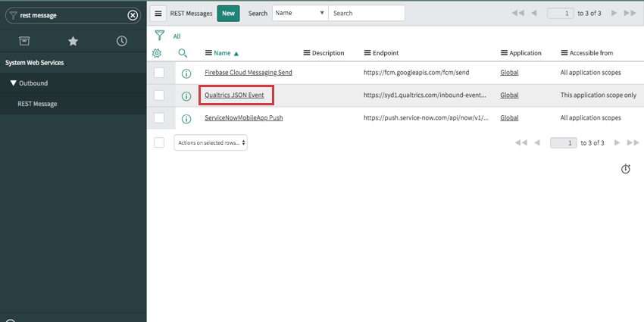This screenshot has width=644, height=322.
Task: Click the syd1.qualtrics.com endpoint cell
Action: (425, 95)
